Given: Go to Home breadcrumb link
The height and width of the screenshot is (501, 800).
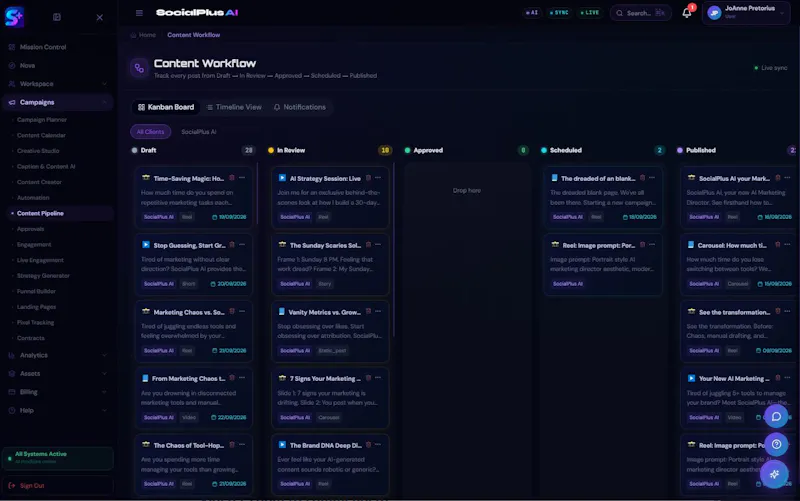Looking at the screenshot, I should pyautogui.click(x=143, y=35).
